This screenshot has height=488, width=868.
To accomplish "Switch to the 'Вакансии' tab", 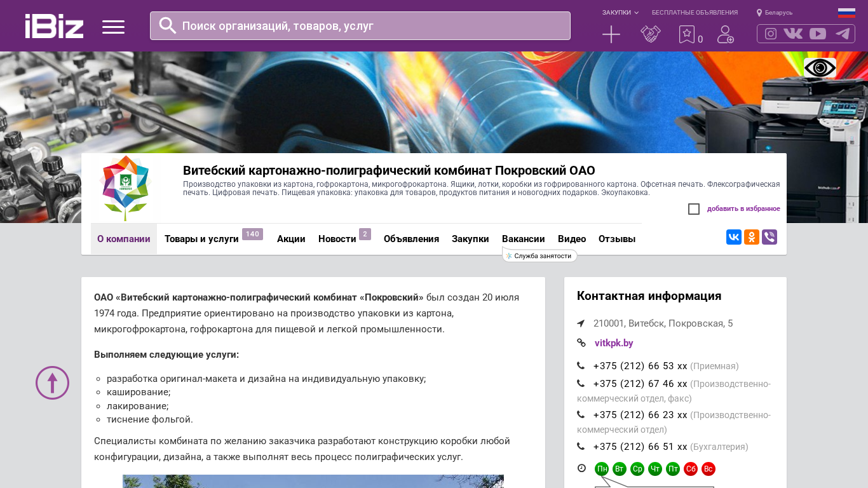I will [524, 239].
